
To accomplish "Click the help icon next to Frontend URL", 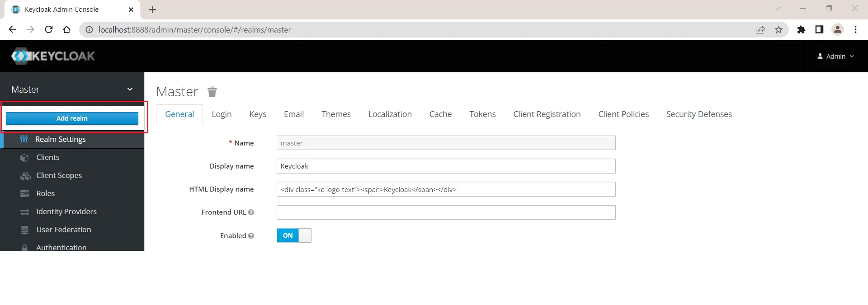I will (x=251, y=212).
